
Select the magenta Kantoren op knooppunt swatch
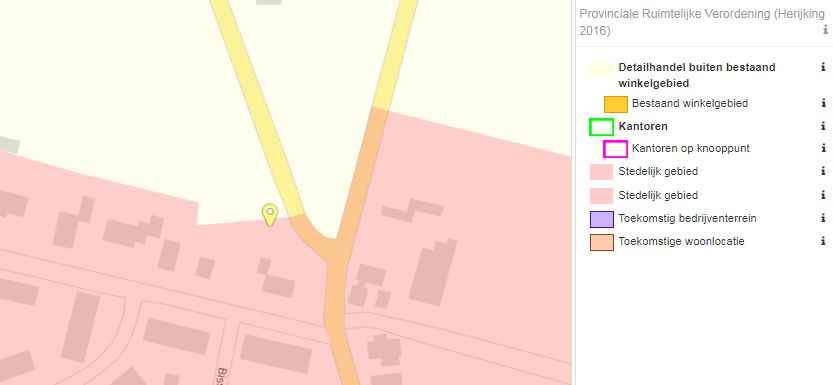616,149
